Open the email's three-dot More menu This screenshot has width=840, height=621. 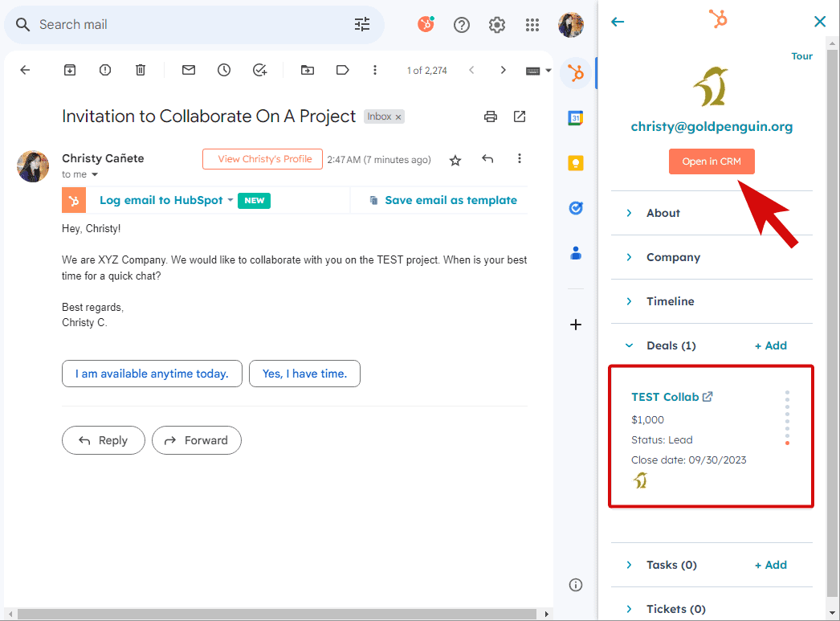pyautogui.click(x=520, y=159)
